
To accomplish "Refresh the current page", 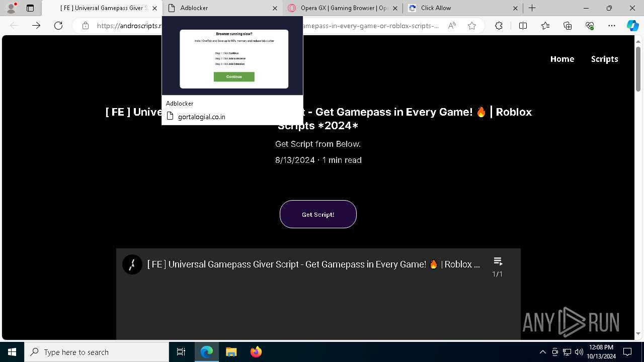I will point(58,26).
